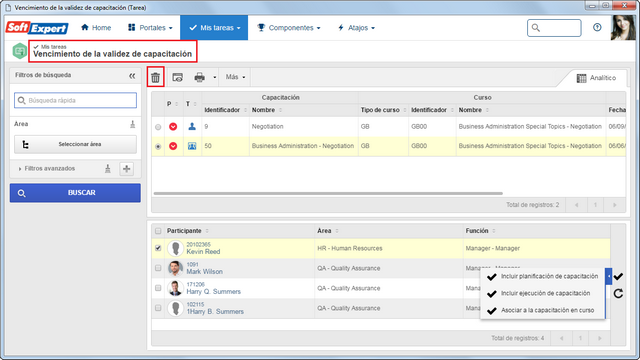Click red priority icon in row 50
The width and height of the screenshot is (640, 360).
click(173, 146)
